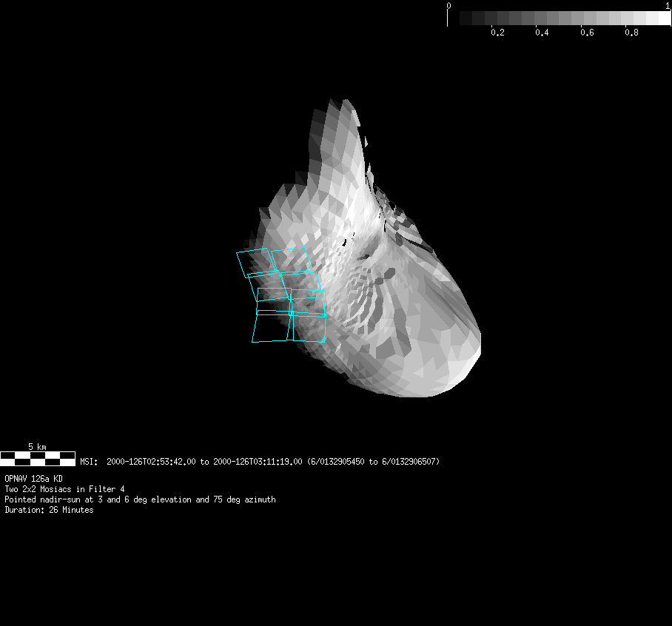The height and width of the screenshot is (626, 672).
Task: Click the MSI time range text line
Action: (260, 462)
